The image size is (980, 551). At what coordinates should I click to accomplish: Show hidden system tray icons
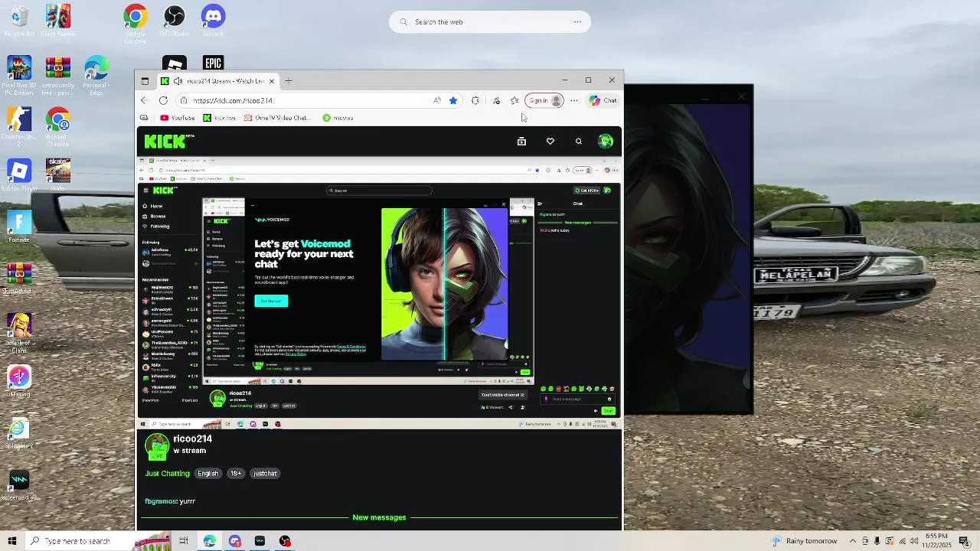point(852,541)
